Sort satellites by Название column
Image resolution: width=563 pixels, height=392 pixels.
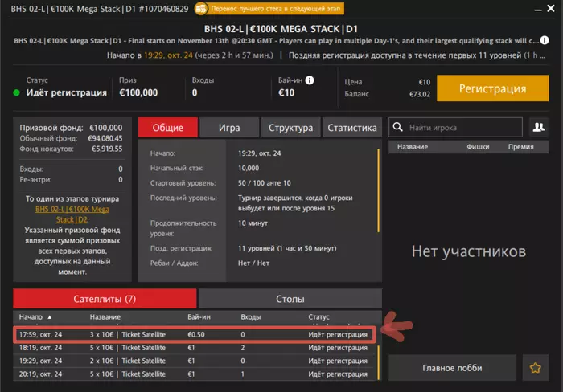[x=105, y=317]
